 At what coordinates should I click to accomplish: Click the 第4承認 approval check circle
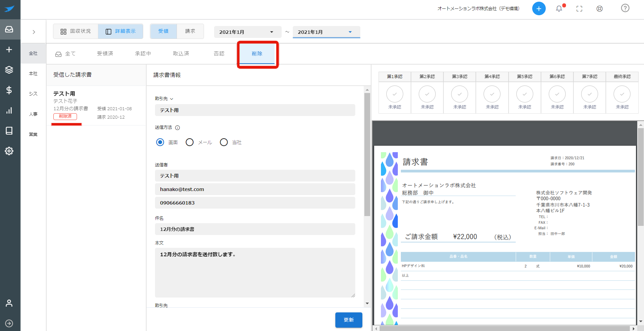(492, 94)
